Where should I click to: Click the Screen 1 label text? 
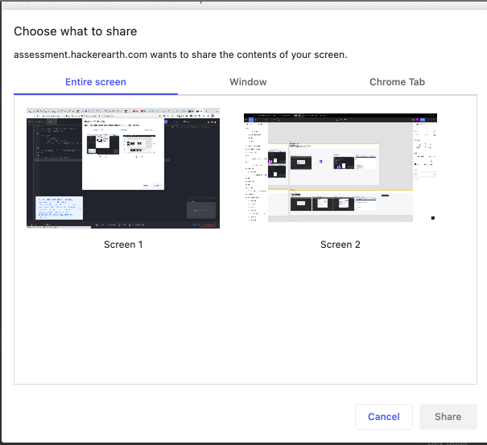(123, 245)
